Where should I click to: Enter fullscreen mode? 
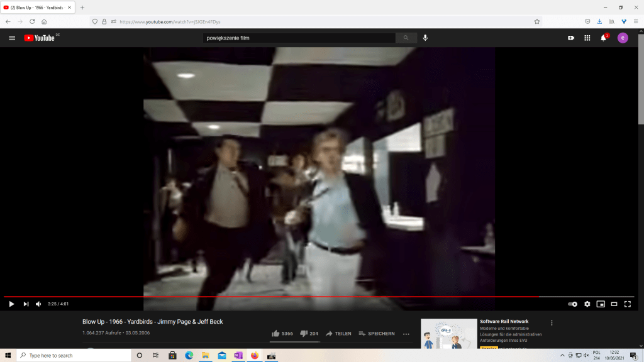[628, 304]
